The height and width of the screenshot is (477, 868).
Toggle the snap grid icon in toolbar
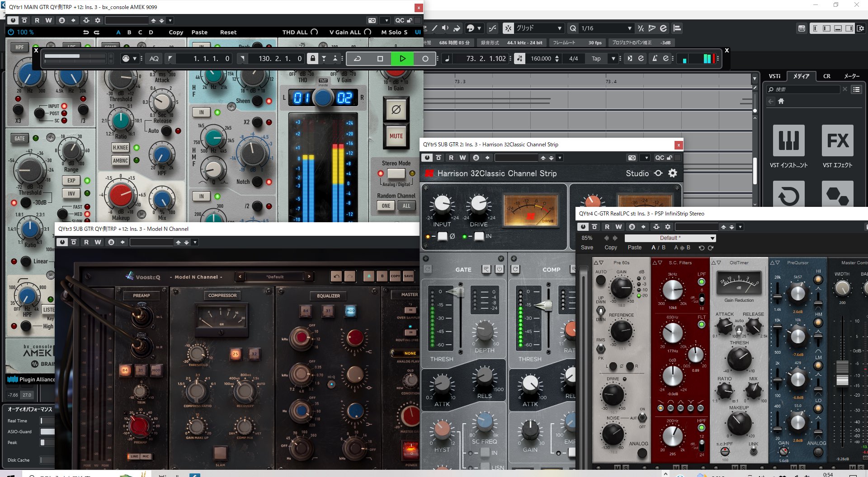(509, 28)
